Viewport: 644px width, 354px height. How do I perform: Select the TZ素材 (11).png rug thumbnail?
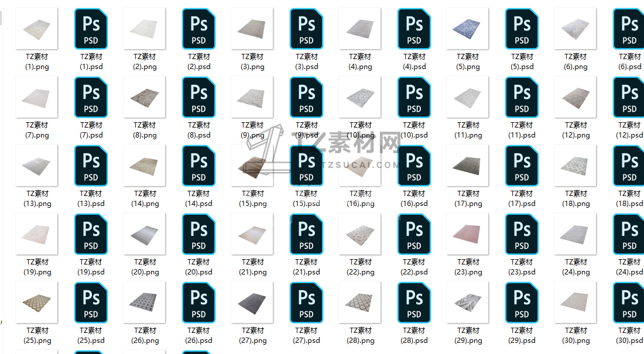tap(467, 97)
